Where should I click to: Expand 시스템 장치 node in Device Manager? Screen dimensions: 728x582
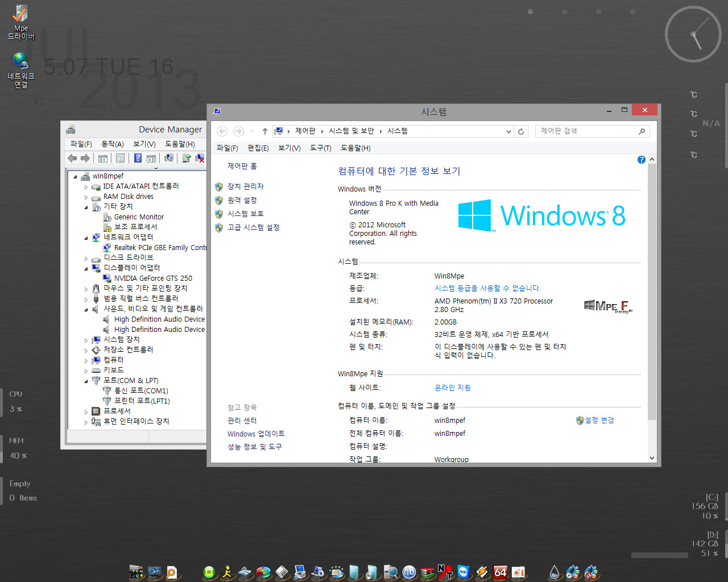point(86,340)
